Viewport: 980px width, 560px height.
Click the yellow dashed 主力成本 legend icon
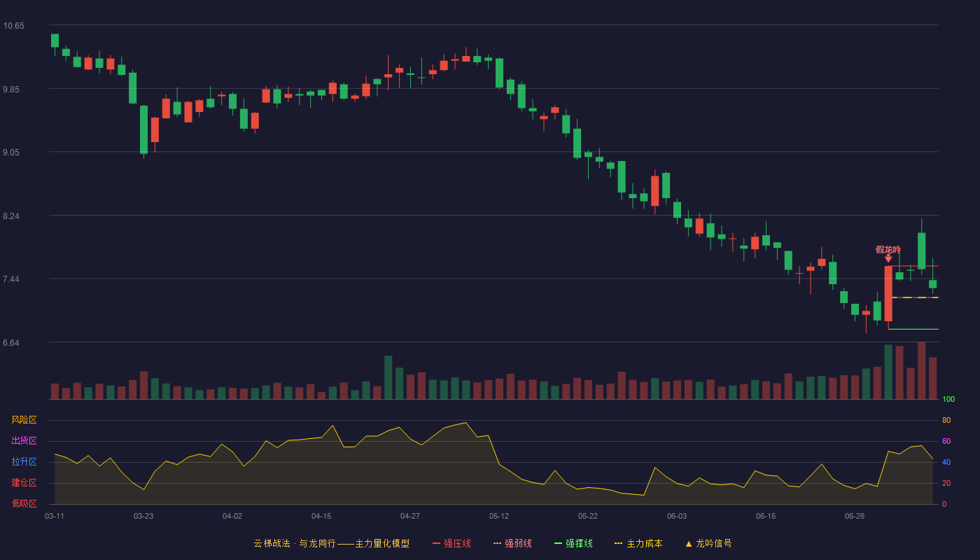pos(618,543)
